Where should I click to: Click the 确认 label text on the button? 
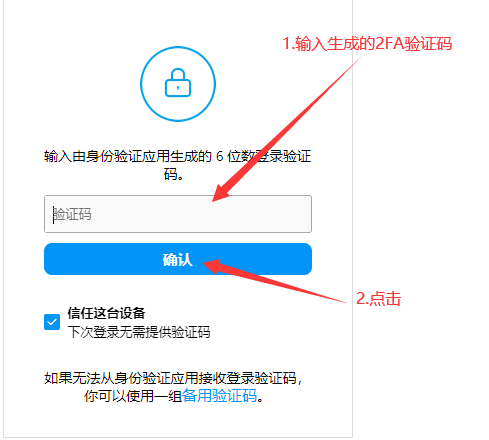pyautogui.click(x=178, y=259)
